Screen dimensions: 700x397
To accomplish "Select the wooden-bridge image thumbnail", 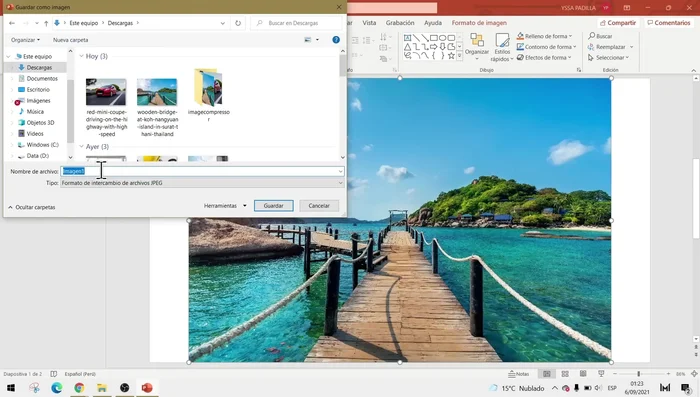I will tap(157, 92).
